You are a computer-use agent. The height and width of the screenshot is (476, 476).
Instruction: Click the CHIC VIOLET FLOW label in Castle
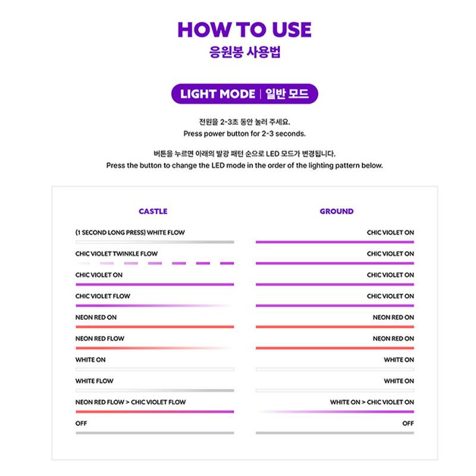pyautogui.click(x=102, y=296)
